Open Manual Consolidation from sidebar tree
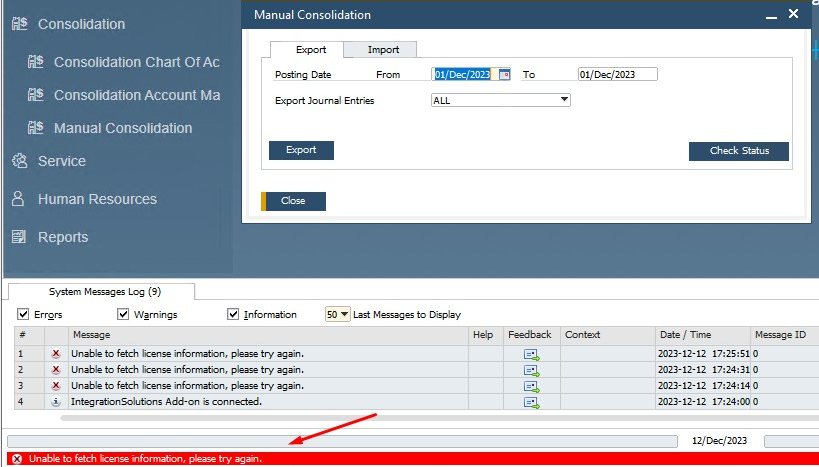 [x=122, y=128]
